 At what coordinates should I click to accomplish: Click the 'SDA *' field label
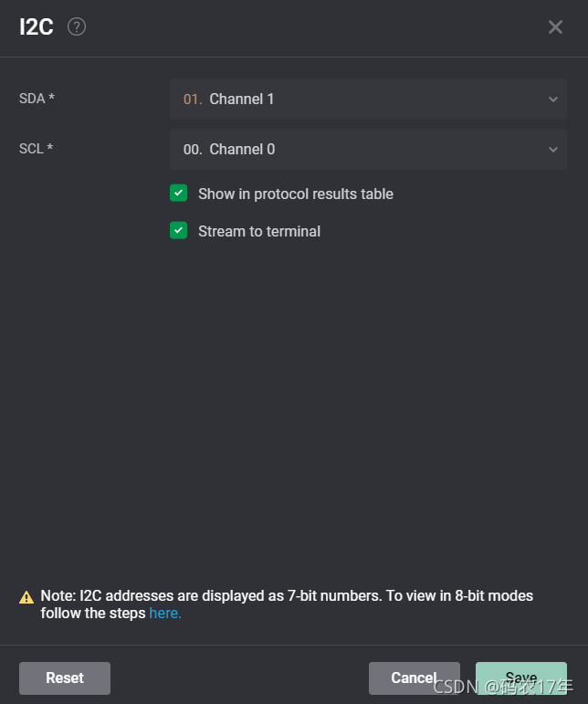coord(37,99)
